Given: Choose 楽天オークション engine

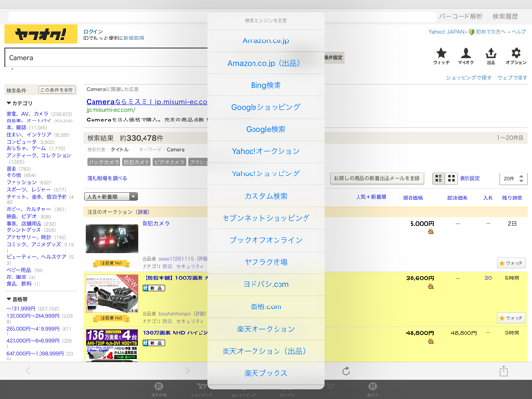Looking at the screenshot, I should [x=266, y=329].
